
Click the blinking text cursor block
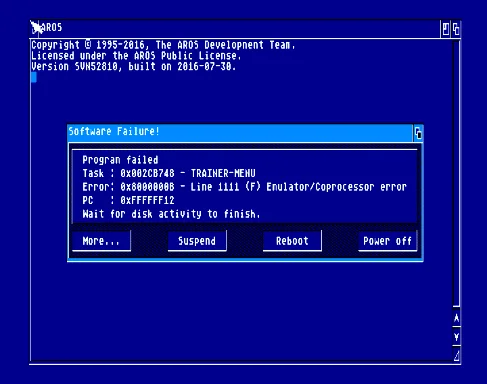(34, 78)
